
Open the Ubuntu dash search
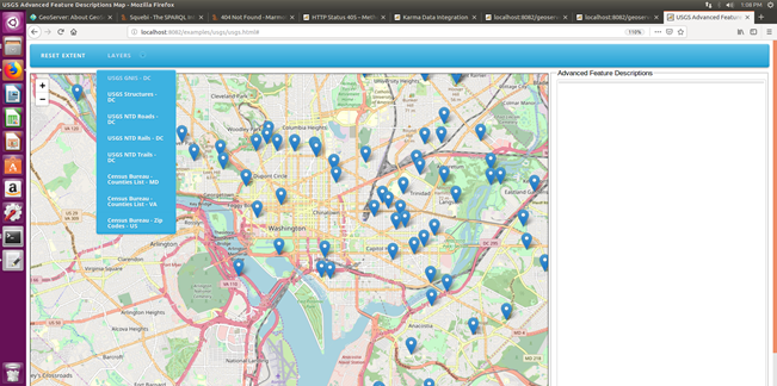click(12, 22)
